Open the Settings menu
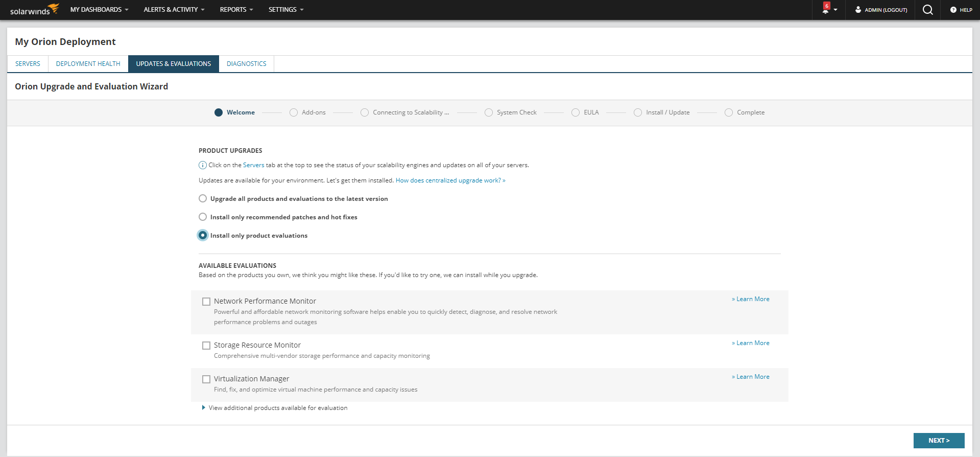Screen dimensions: 980x457 click(x=286, y=10)
